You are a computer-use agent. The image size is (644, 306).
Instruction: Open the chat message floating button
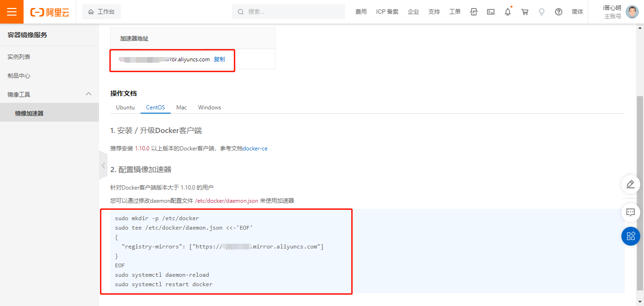point(631,212)
